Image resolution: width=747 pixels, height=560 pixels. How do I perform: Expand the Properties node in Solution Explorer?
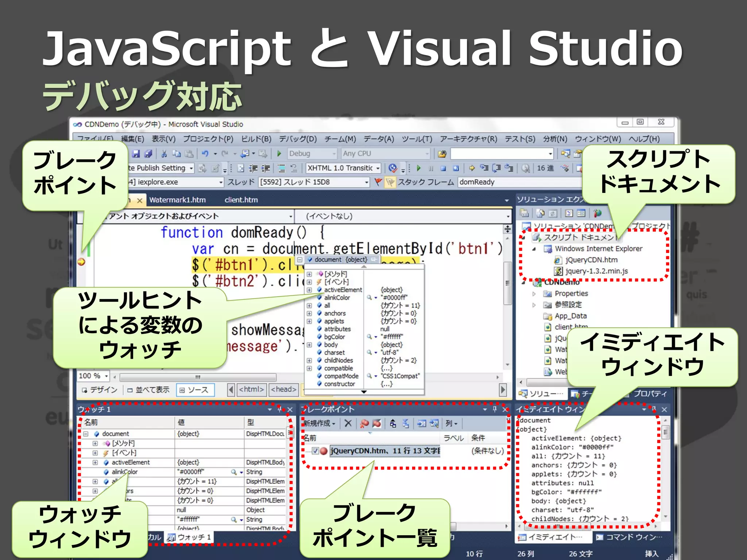534,294
